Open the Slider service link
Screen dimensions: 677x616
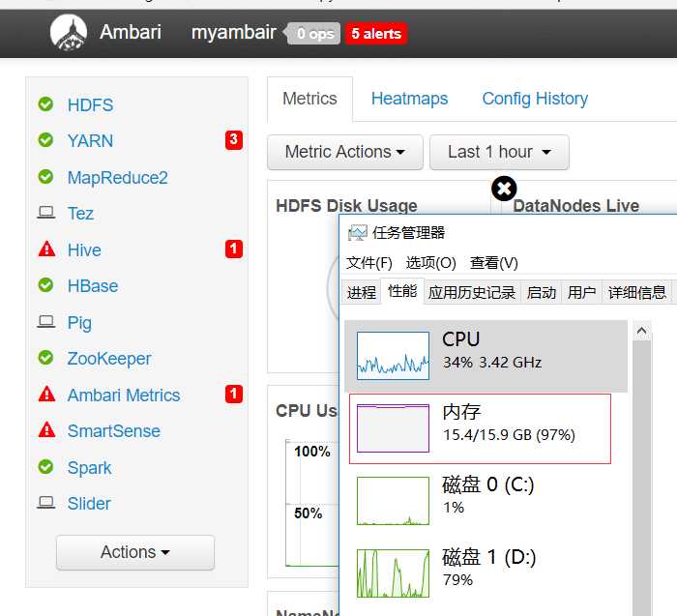(x=89, y=503)
